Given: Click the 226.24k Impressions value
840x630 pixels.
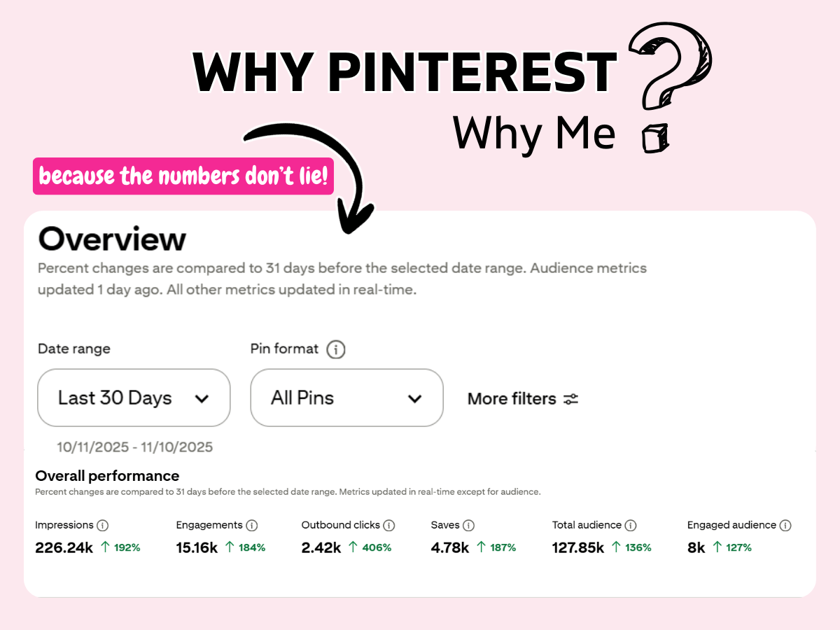Looking at the screenshot, I should coord(64,547).
